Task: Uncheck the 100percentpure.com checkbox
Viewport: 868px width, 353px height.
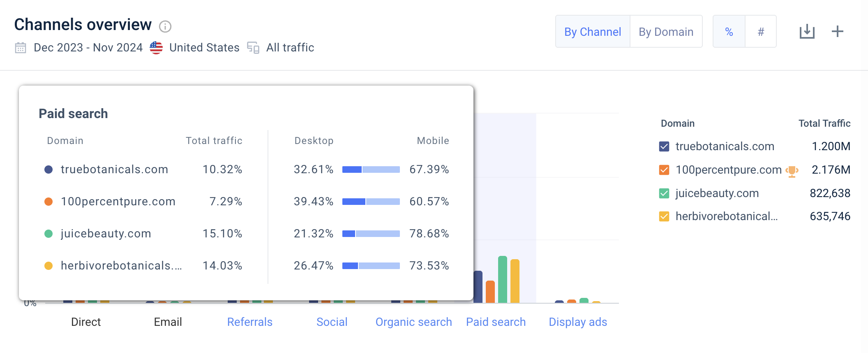Action: point(664,170)
